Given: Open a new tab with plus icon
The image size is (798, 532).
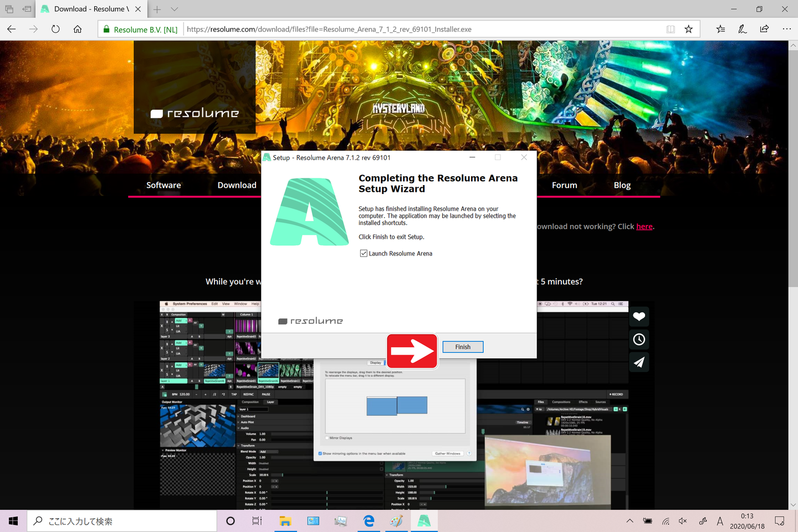Looking at the screenshot, I should pyautogui.click(x=157, y=9).
